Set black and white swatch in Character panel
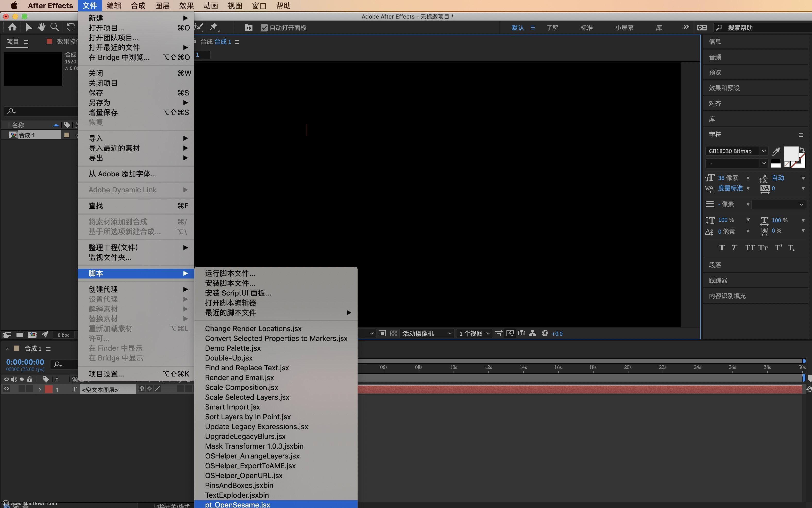The image size is (812, 508). click(x=775, y=163)
